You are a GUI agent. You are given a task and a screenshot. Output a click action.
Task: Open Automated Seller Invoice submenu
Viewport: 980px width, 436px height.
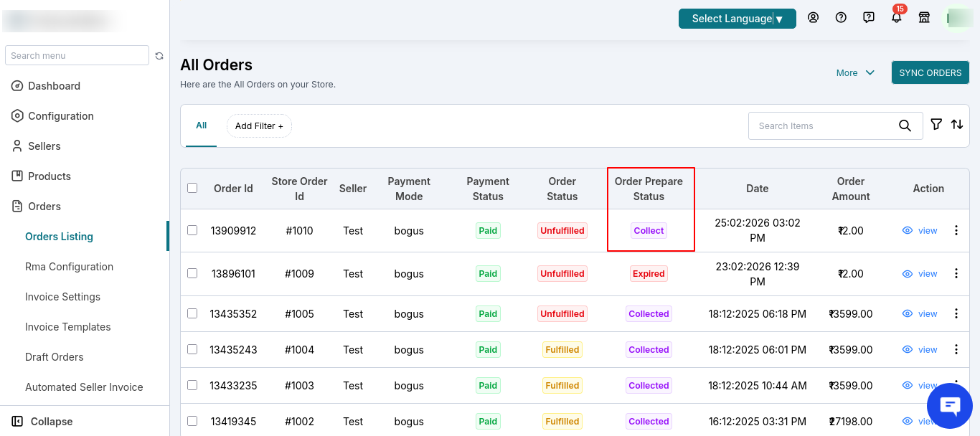(x=84, y=387)
